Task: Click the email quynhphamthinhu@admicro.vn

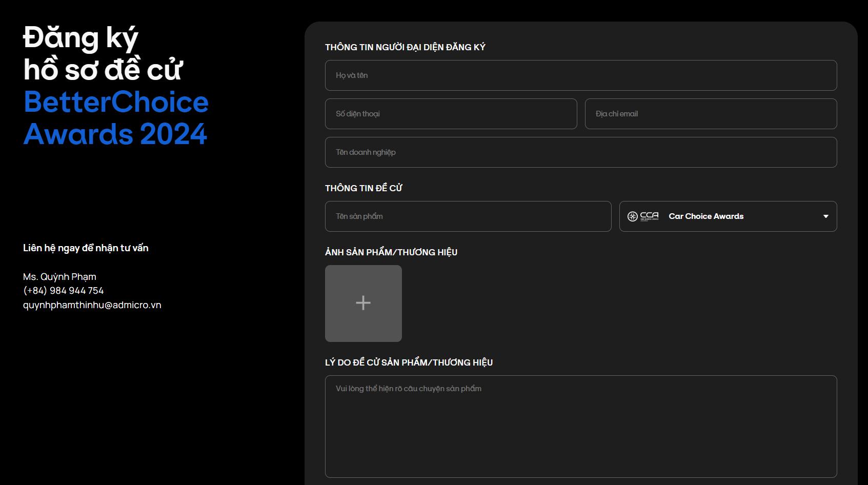Action: pyautogui.click(x=92, y=305)
